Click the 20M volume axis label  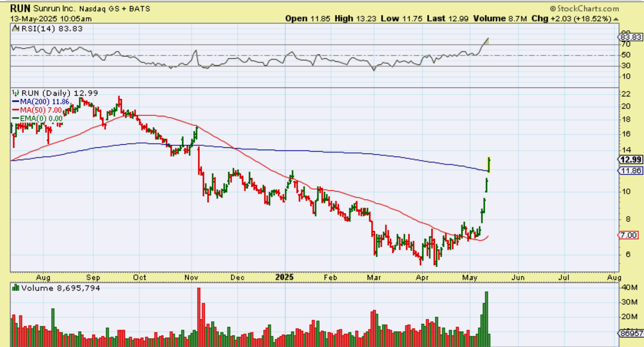(629, 317)
